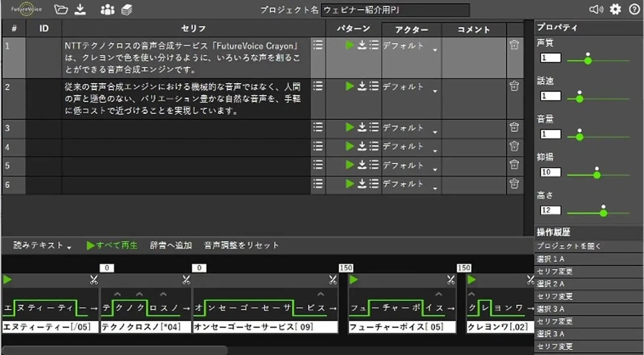The height and width of the screenshot is (355, 644).
Task: Click the 150 pause value before フューチャーボイス
Action: (346, 268)
